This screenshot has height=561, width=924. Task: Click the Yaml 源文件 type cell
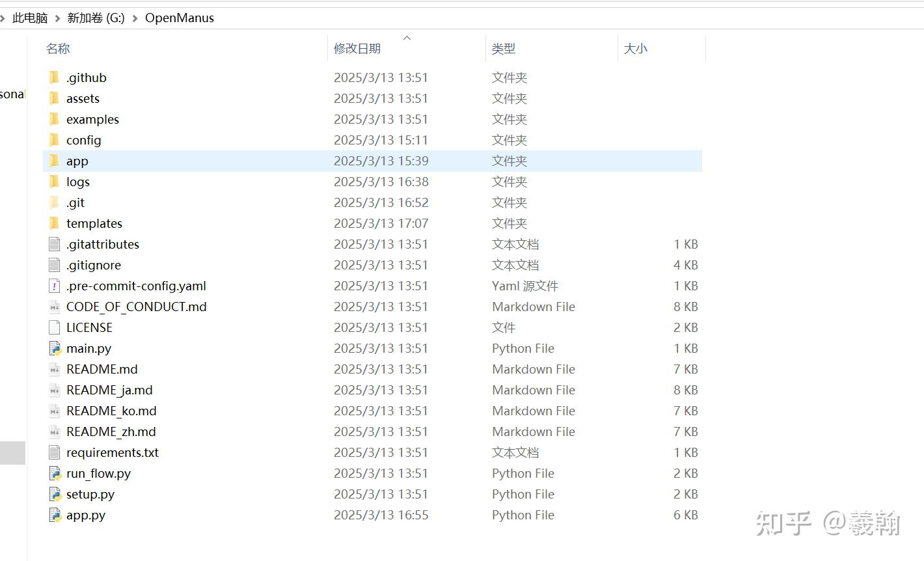(525, 286)
